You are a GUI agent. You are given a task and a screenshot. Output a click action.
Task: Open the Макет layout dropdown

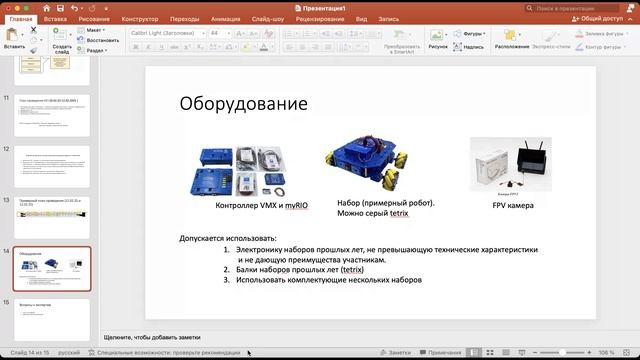(91, 30)
